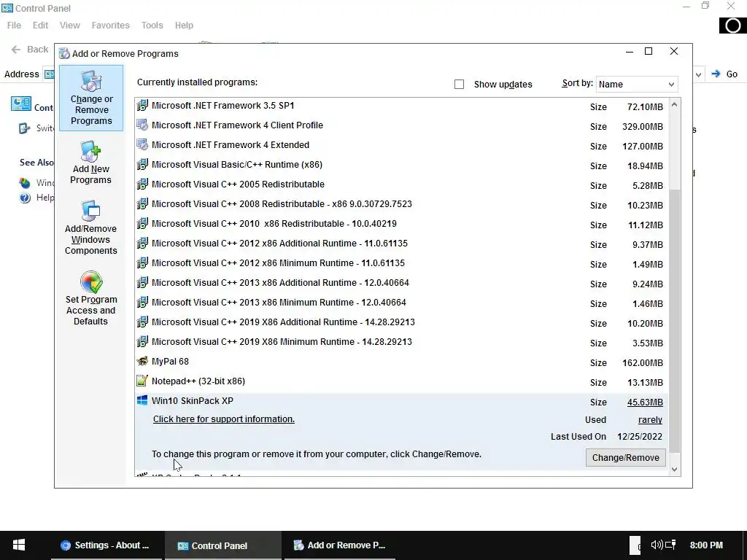Click the Go arrow button in Control Panel

(716, 74)
